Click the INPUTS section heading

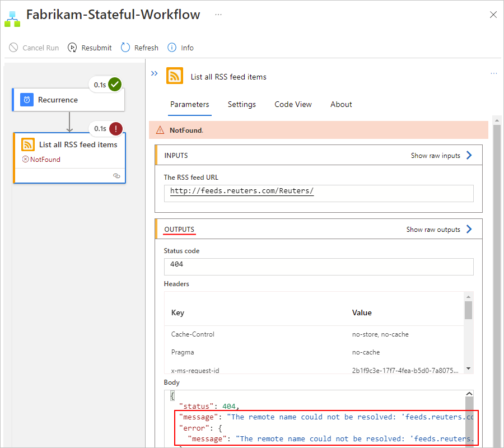[176, 156]
